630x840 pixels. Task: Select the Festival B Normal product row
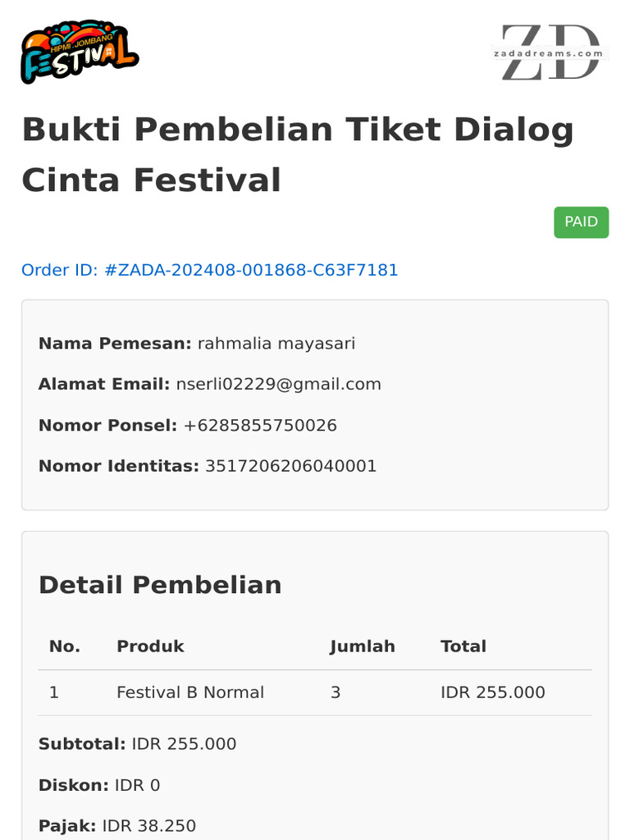pos(190,692)
